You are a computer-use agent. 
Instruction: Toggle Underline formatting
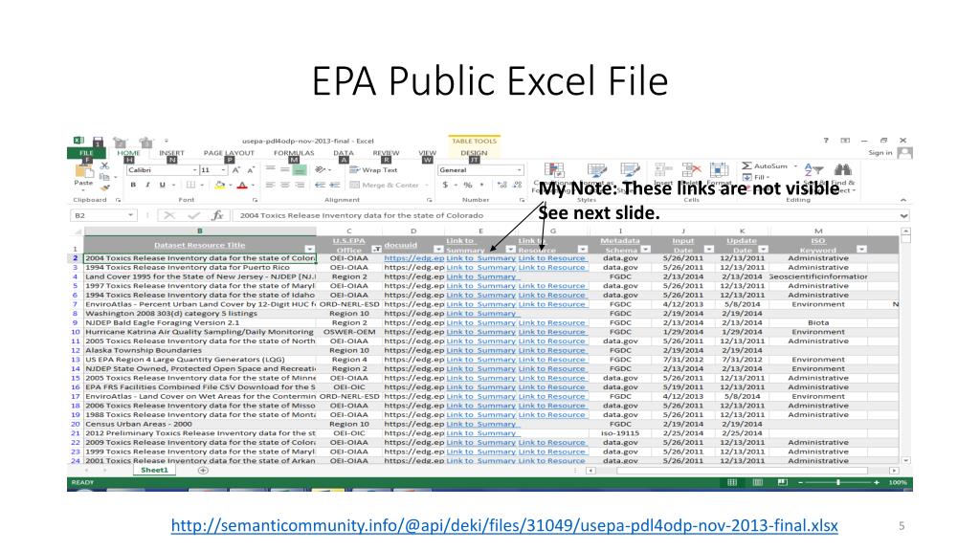point(163,185)
